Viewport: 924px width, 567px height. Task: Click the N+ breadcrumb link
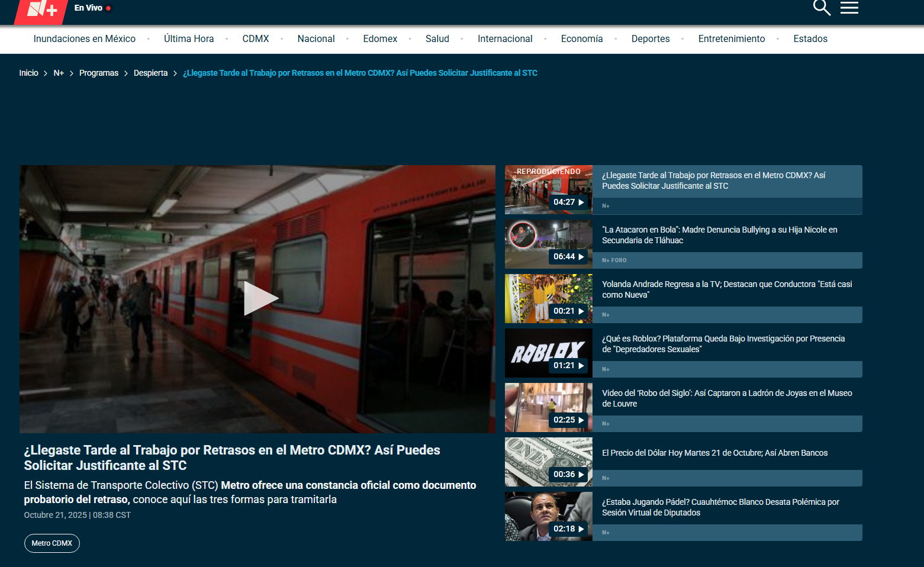tap(59, 73)
